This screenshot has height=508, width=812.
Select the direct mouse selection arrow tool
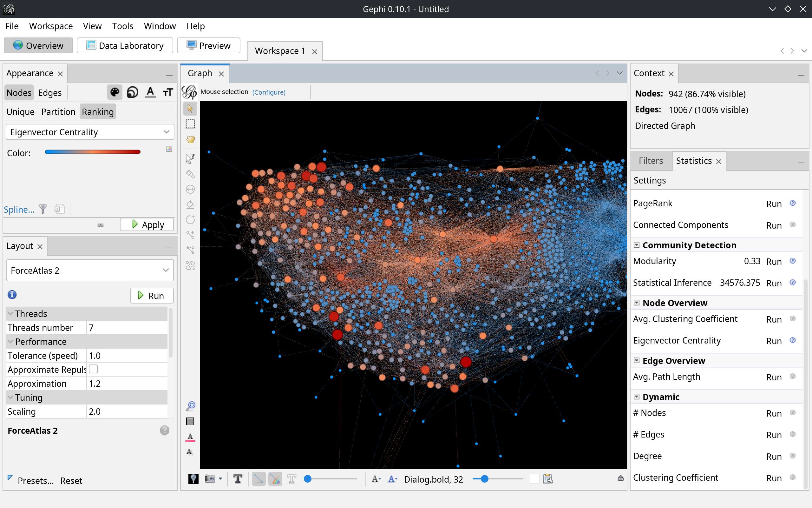click(190, 109)
